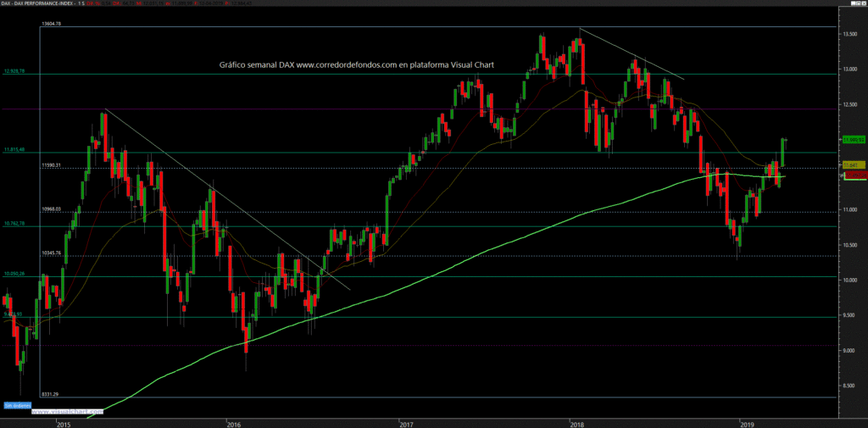Select the 2016 label on time axis
The width and height of the screenshot is (868, 428).
234,425
